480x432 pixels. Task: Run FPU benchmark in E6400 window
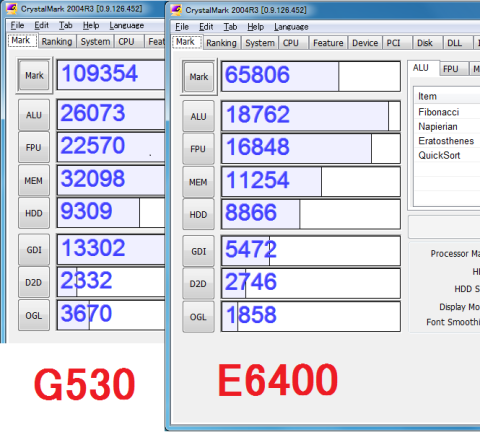199,149
